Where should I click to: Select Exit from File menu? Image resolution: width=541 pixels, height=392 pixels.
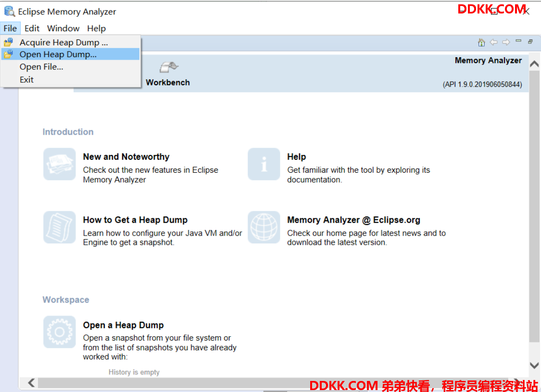tap(70, 80)
